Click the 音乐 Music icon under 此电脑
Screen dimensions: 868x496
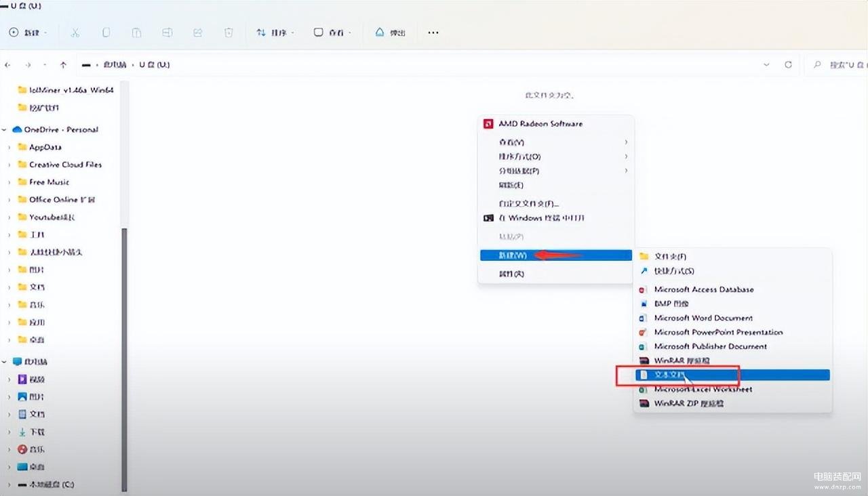click(22, 449)
